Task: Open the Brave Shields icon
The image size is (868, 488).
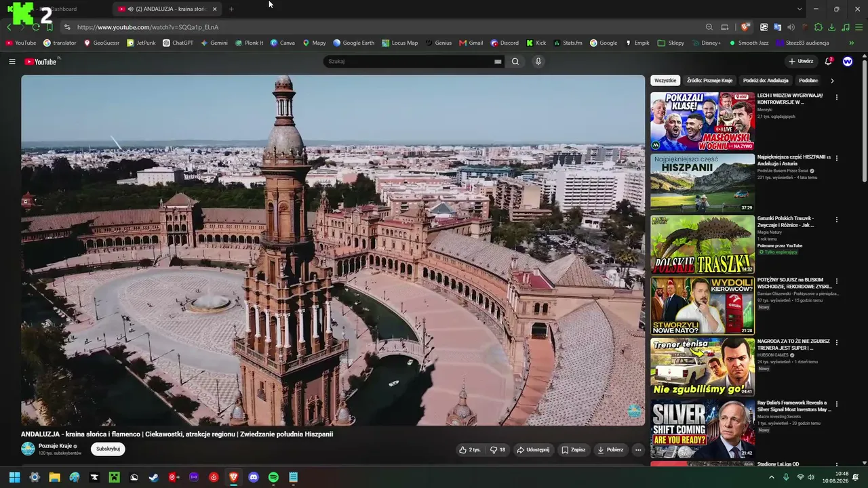Action: click(x=745, y=27)
